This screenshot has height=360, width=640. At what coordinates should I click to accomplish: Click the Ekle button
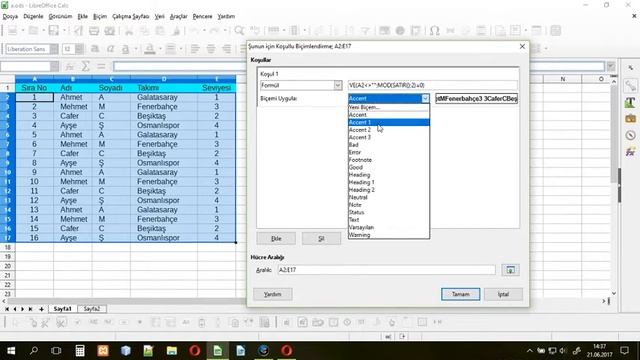point(276,238)
